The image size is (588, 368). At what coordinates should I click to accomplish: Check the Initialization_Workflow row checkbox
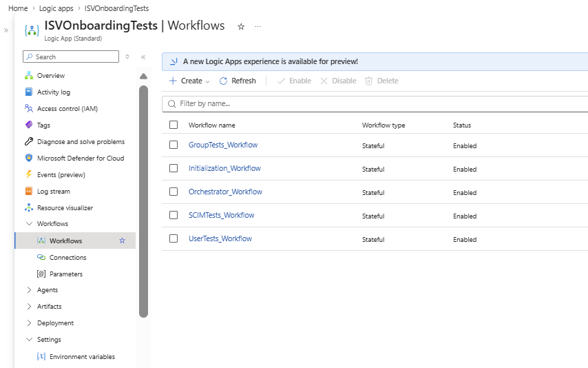click(174, 168)
